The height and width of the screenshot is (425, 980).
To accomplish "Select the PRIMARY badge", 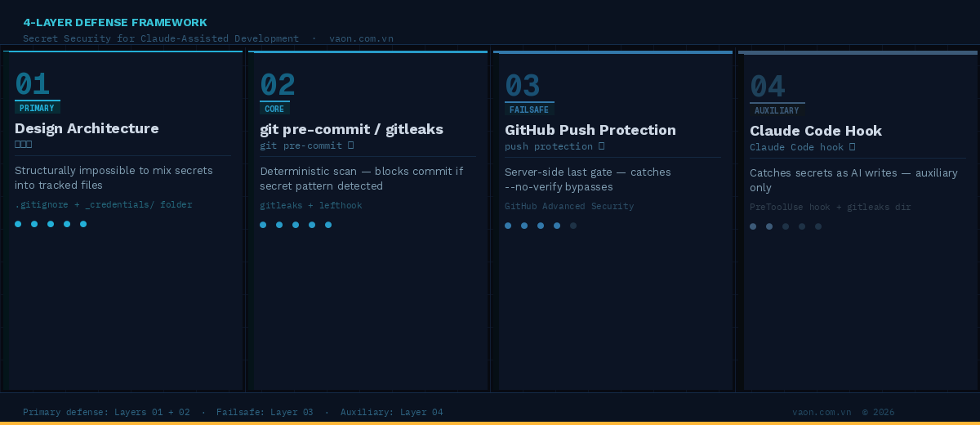I will [x=37, y=108].
